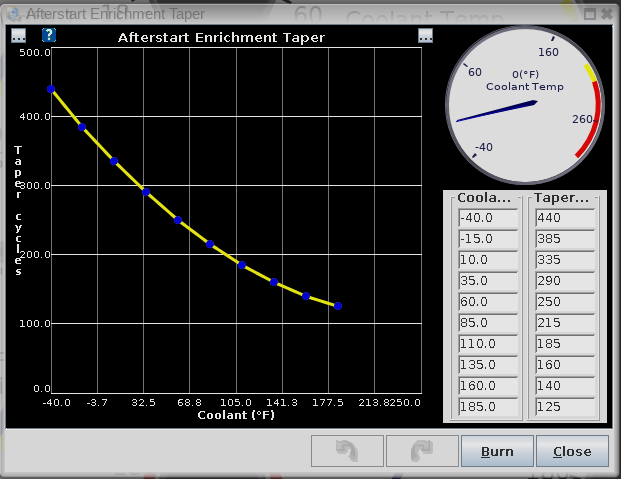Click the 60.0 coolant temperature cell
This screenshot has height=479, width=621.
click(x=487, y=303)
